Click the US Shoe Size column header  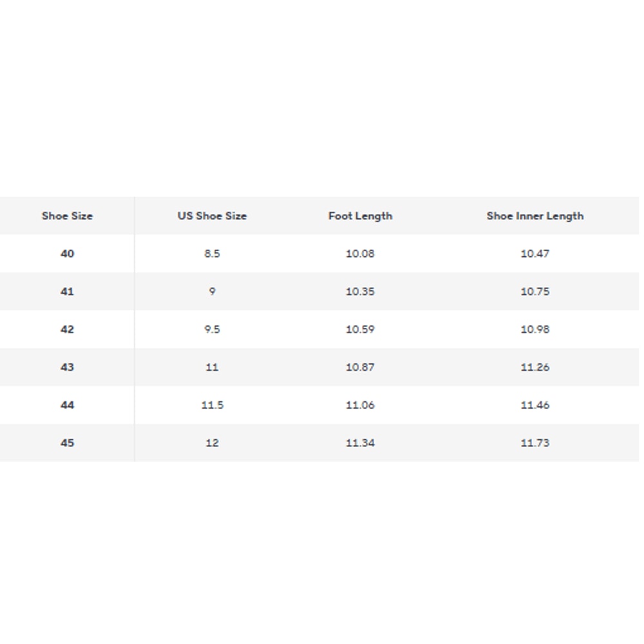tap(212, 216)
